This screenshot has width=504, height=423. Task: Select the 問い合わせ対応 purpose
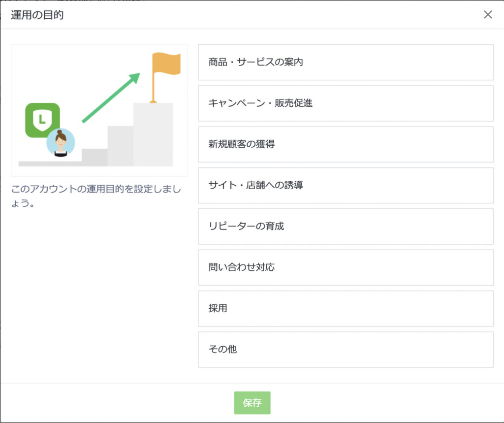click(346, 267)
